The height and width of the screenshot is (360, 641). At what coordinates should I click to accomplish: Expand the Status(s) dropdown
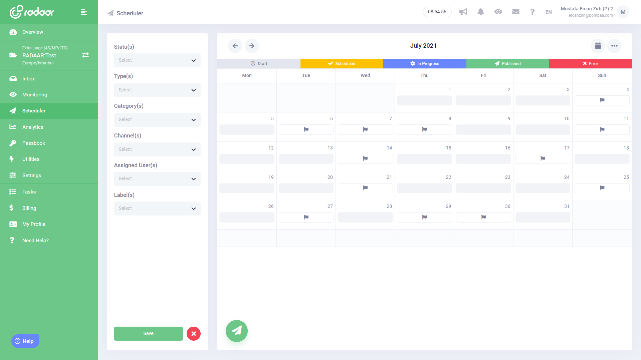157,60
